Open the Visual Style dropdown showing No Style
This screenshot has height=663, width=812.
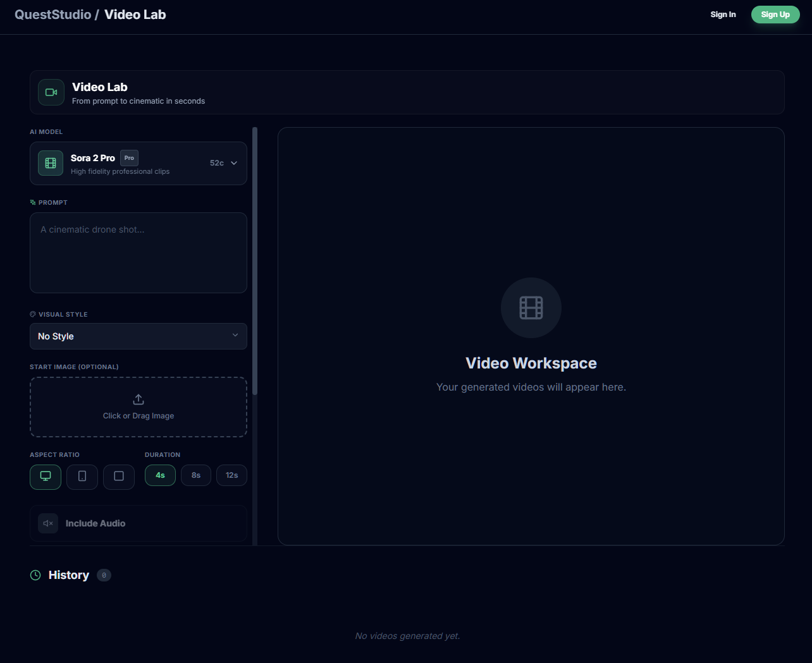[138, 336]
